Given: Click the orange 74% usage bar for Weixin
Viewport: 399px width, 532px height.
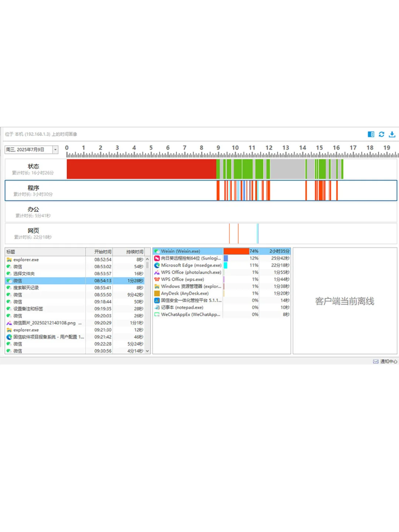Looking at the screenshot, I should coord(236,251).
